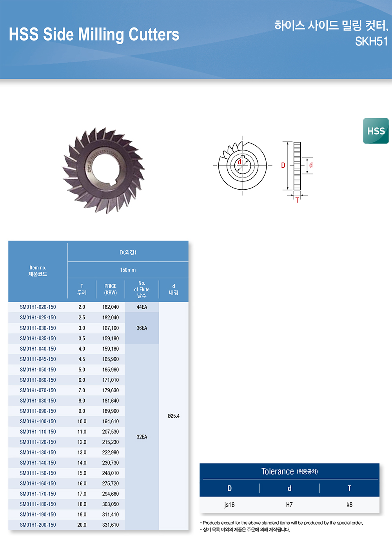Click the price 303,050
The width and height of the screenshot is (392, 538).
tap(111, 504)
